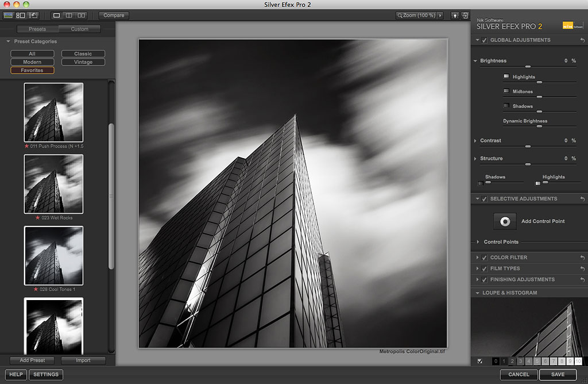The image size is (588, 384).
Task: Toggle the background brightness lightbulb icon
Action: (455, 16)
